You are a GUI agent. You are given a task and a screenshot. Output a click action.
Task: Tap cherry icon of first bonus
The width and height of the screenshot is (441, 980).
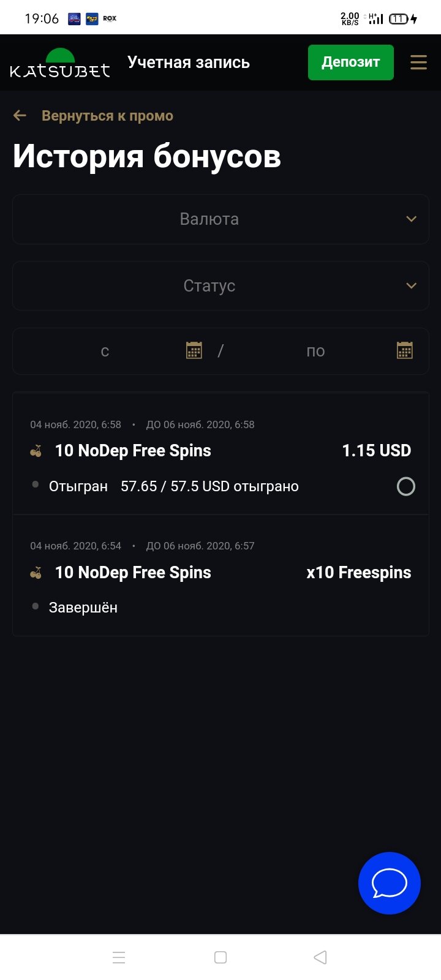36,451
